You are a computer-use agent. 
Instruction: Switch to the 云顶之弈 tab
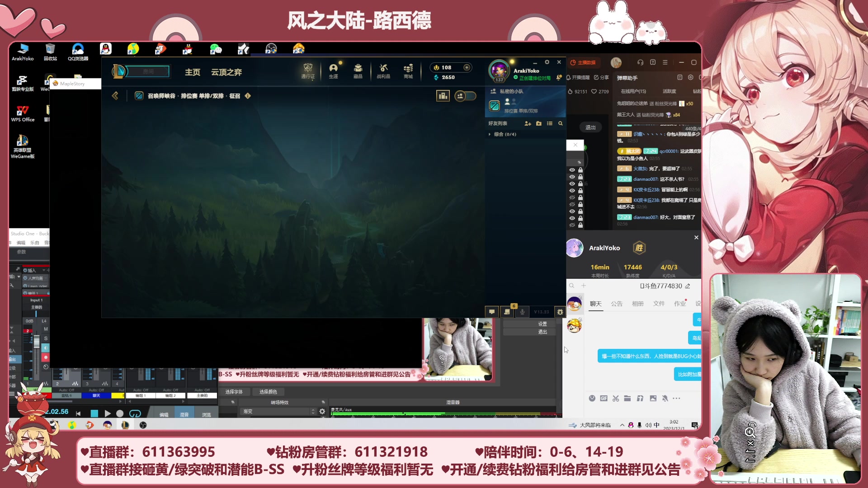[226, 72]
